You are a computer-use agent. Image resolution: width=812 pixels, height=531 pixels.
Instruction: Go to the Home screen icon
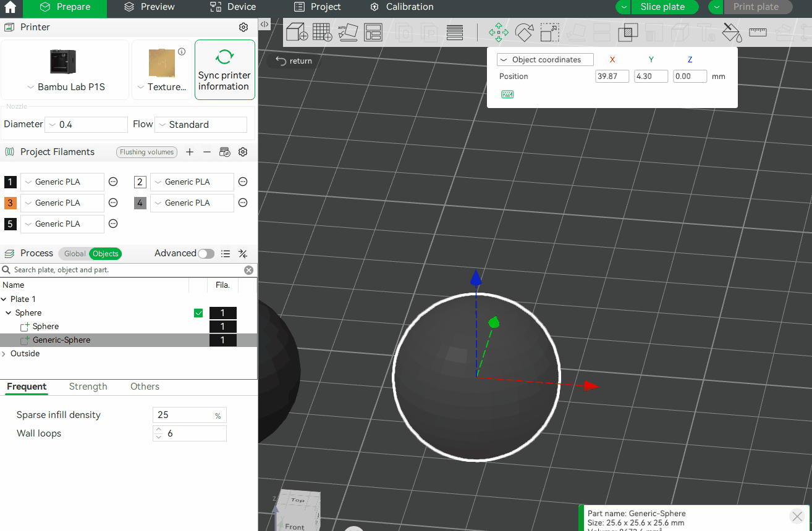(x=11, y=8)
